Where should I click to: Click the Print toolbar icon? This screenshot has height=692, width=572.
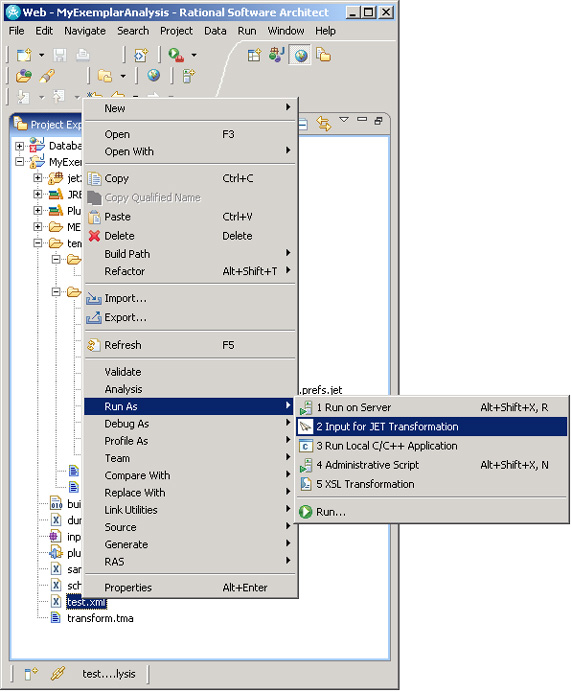click(83, 55)
